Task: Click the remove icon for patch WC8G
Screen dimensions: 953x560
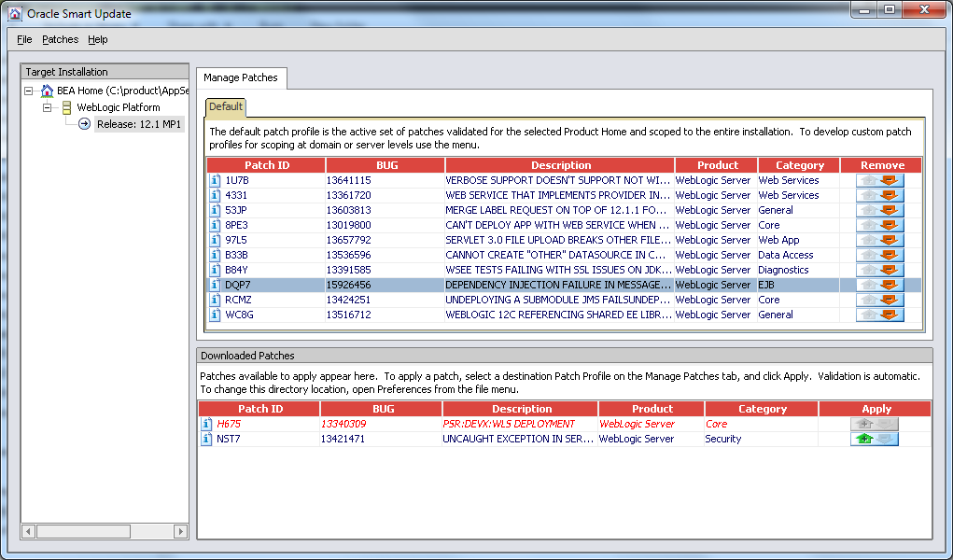Action: click(x=890, y=315)
